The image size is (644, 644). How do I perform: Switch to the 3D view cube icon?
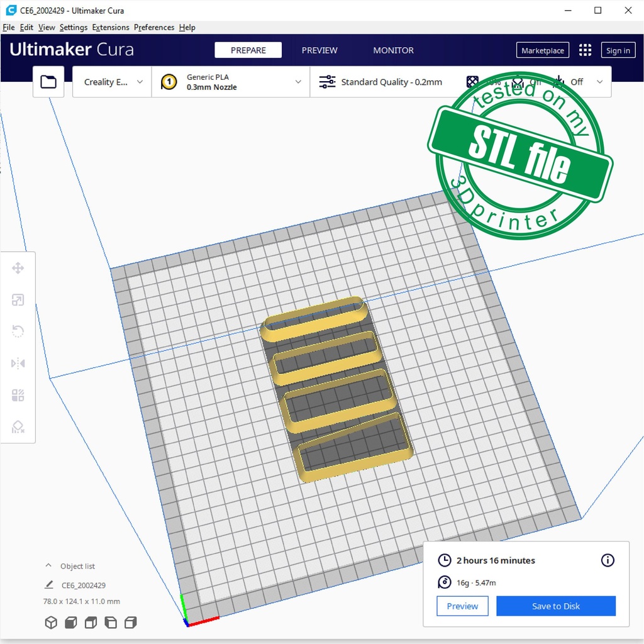[x=51, y=623]
